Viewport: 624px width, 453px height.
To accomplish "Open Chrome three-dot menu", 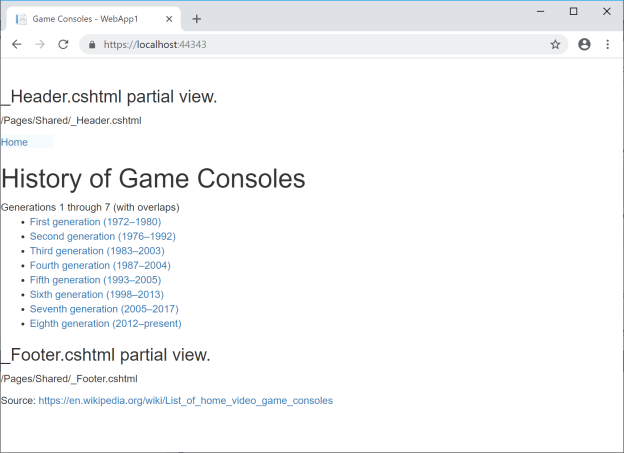I will click(x=607, y=44).
